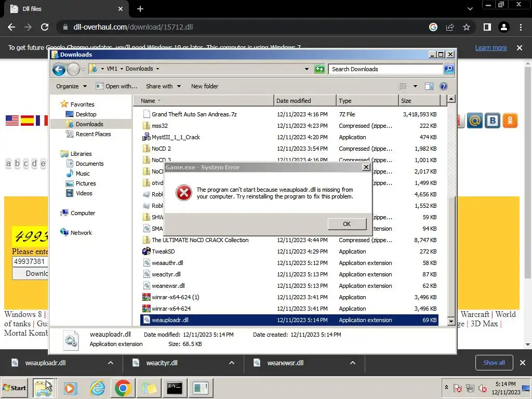The width and height of the screenshot is (532, 399).
Task: Open the view options dropdown arrow
Action: tap(415, 86)
